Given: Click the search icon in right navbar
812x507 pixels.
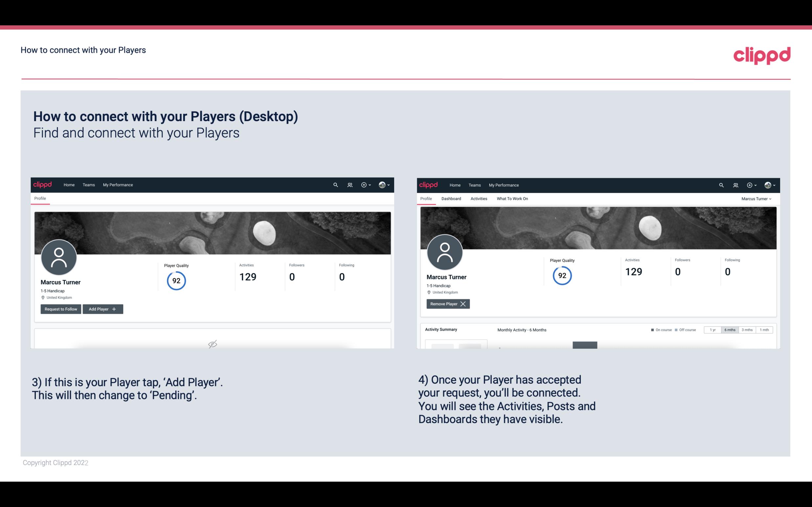Looking at the screenshot, I should click(x=721, y=185).
